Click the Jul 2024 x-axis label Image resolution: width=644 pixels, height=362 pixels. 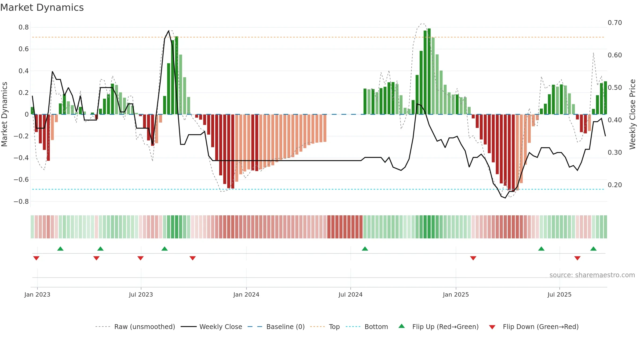[350, 294]
